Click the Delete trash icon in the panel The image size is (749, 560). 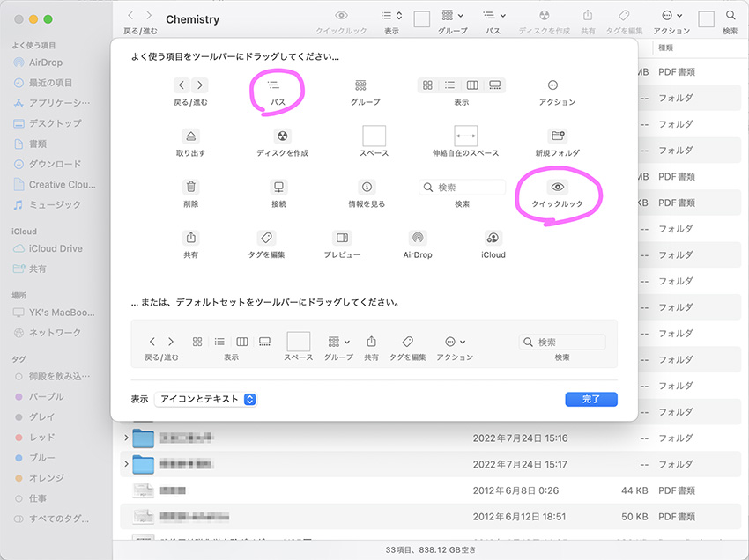pyautogui.click(x=189, y=188)
